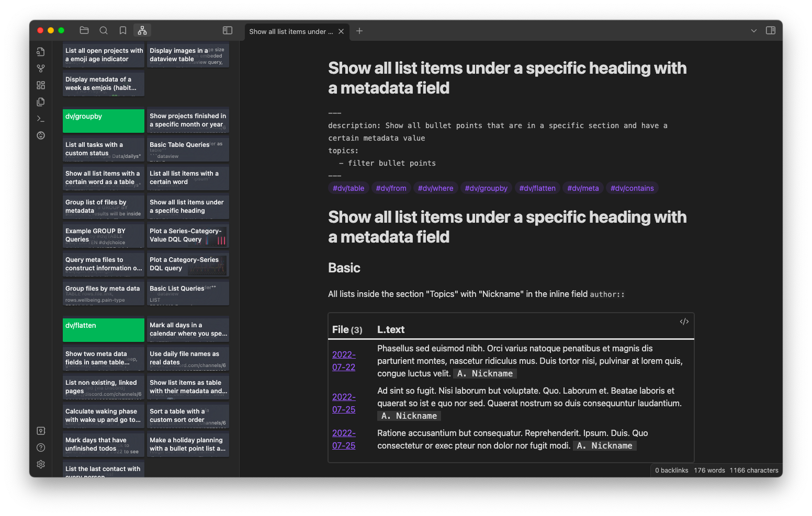
Task: Open 'Basic Table Queries' card
Action: click(x=188, y=150)
